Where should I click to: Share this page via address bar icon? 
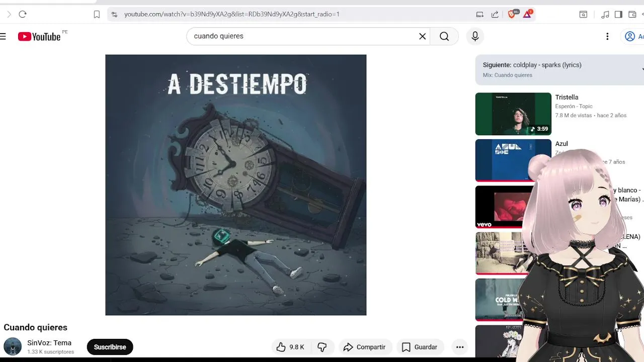[495, 15]
